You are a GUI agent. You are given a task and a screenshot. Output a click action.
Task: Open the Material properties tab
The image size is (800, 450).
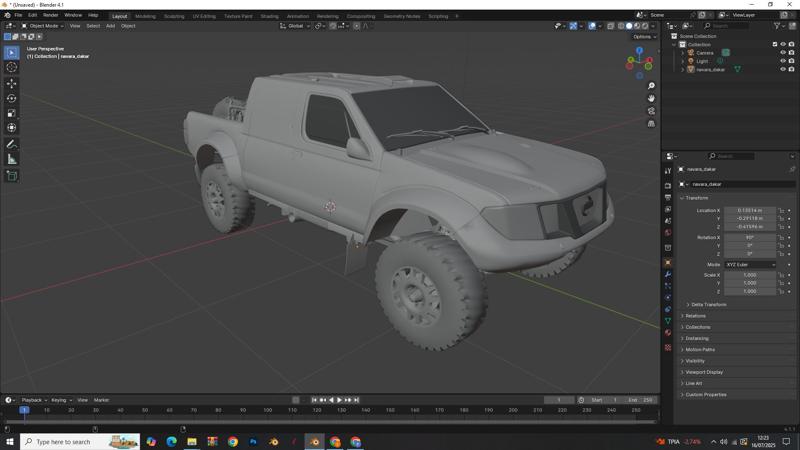(x=668, y=333)
